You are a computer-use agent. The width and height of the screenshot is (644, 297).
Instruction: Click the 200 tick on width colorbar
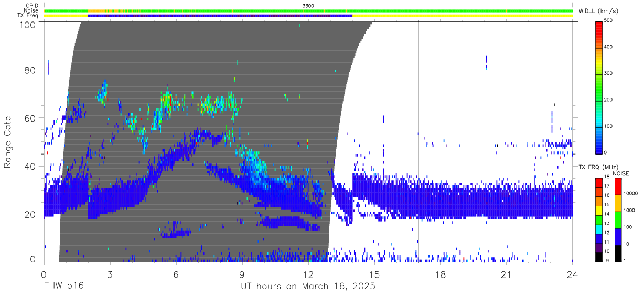point(608,100)
